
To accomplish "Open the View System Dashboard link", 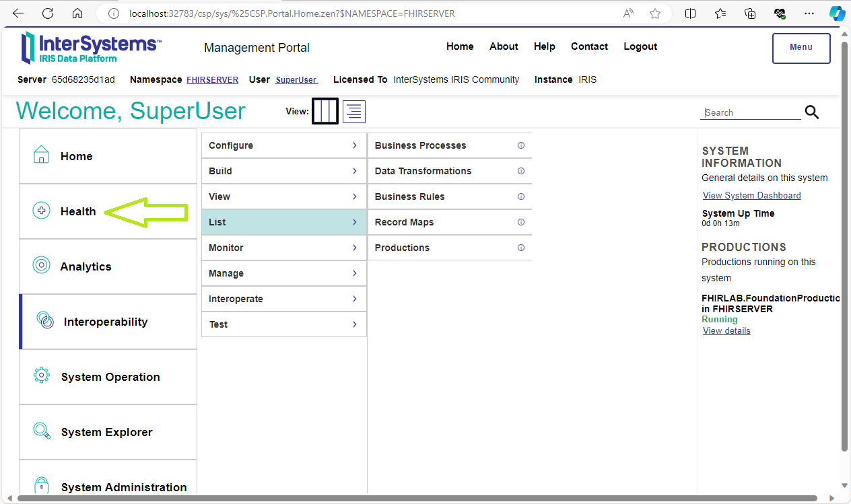I will click(751, 195).
